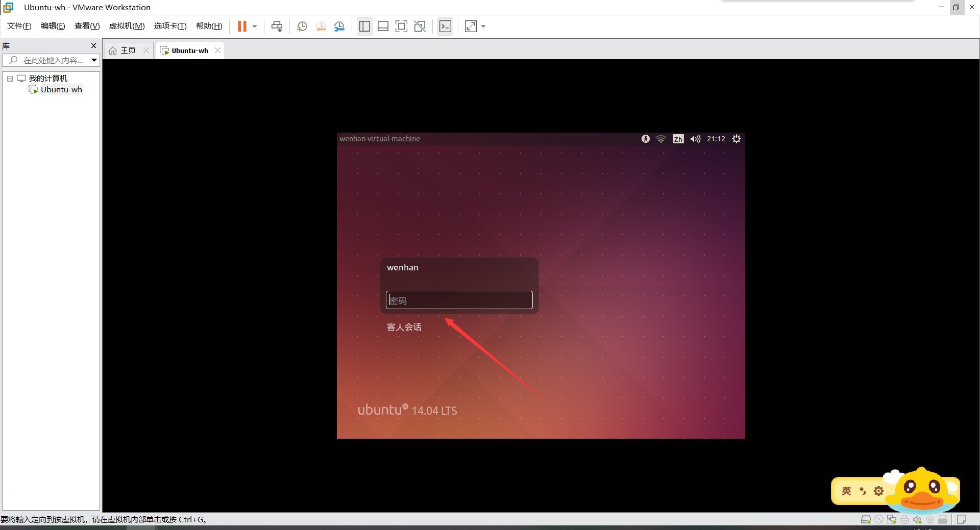Screen dimensions: 980x530
Task: Open the sound volume indicator in Ubuntu
Action: (x=695, y=139)
